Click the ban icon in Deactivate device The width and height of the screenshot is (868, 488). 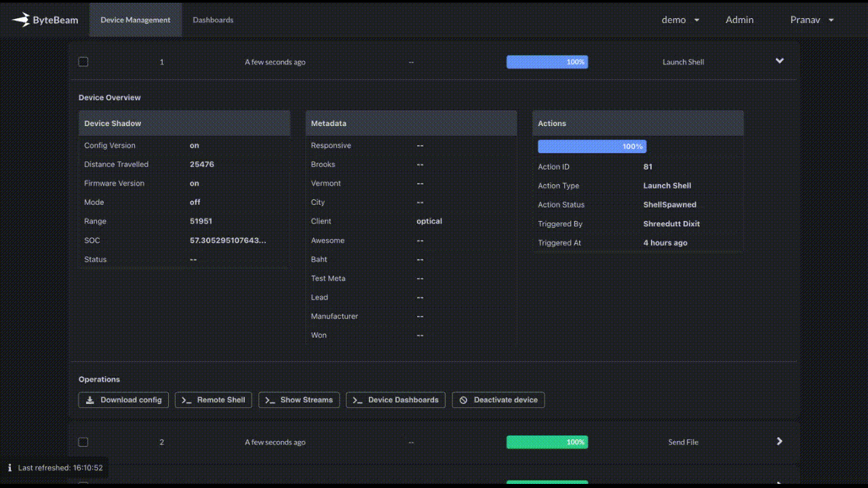pyautogui.click(x=463, y=400)
